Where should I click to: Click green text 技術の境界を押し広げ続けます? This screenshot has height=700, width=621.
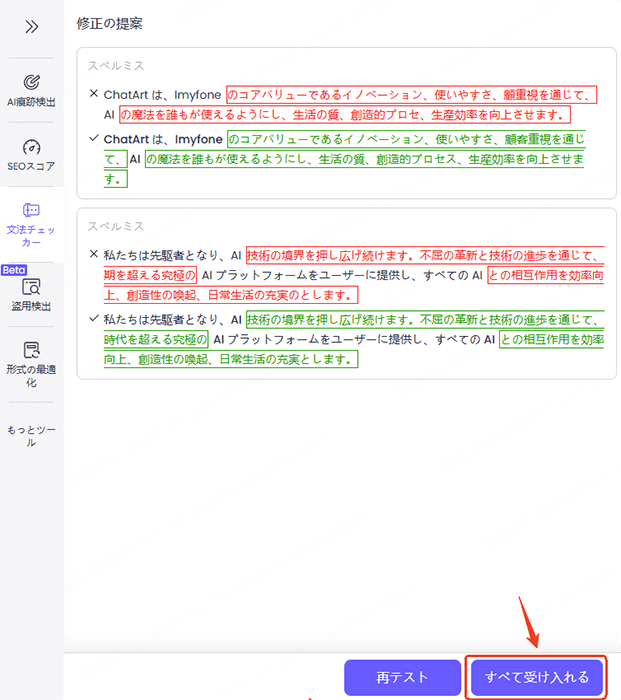330,320
